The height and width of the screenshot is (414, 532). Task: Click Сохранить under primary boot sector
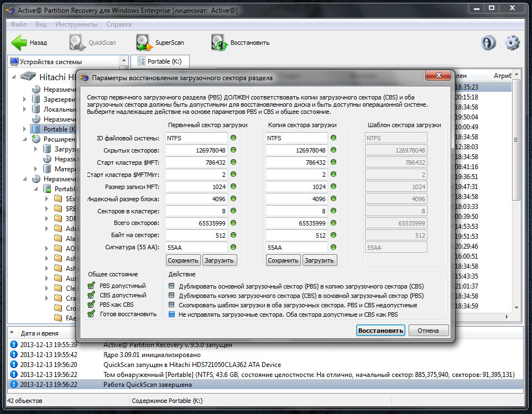tap(183, 260)
